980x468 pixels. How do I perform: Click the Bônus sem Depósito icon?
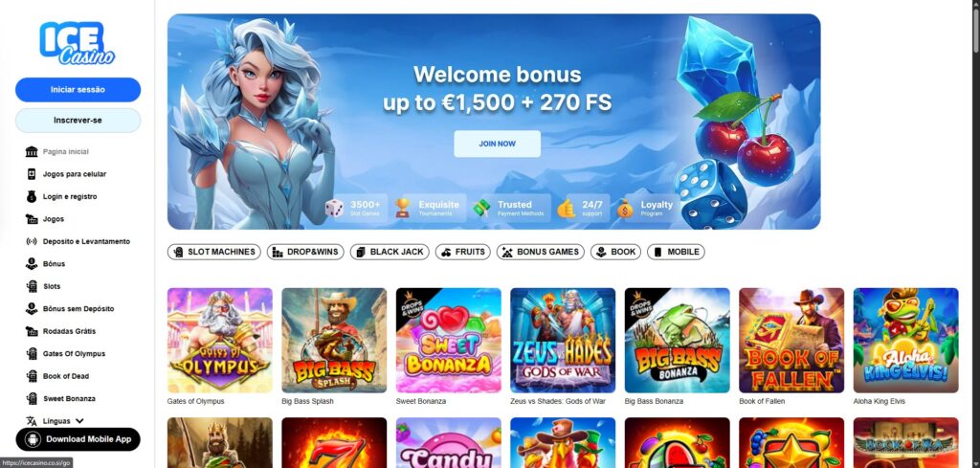click(32, 309)
